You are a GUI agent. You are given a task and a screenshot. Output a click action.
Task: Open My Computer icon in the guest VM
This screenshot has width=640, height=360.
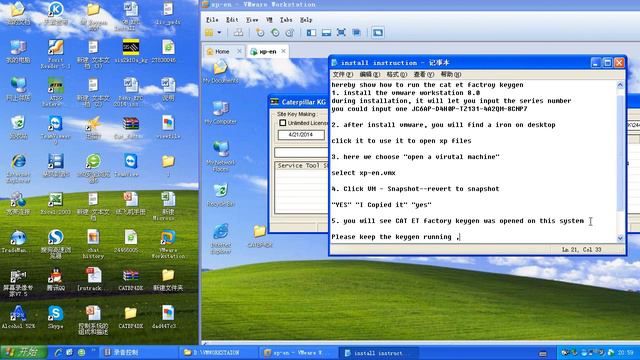(x=220, y=113)
